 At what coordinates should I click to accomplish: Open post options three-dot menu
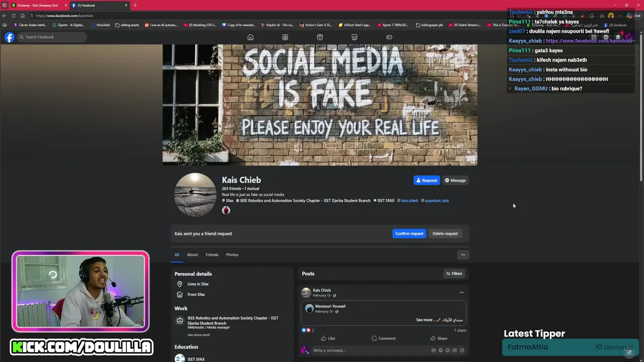click(461, 292)
